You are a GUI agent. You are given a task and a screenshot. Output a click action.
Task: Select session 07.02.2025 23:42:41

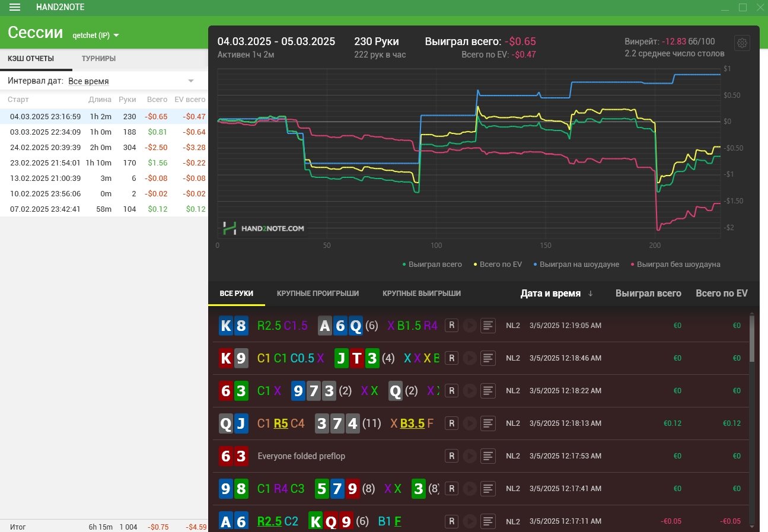point(104,209)
